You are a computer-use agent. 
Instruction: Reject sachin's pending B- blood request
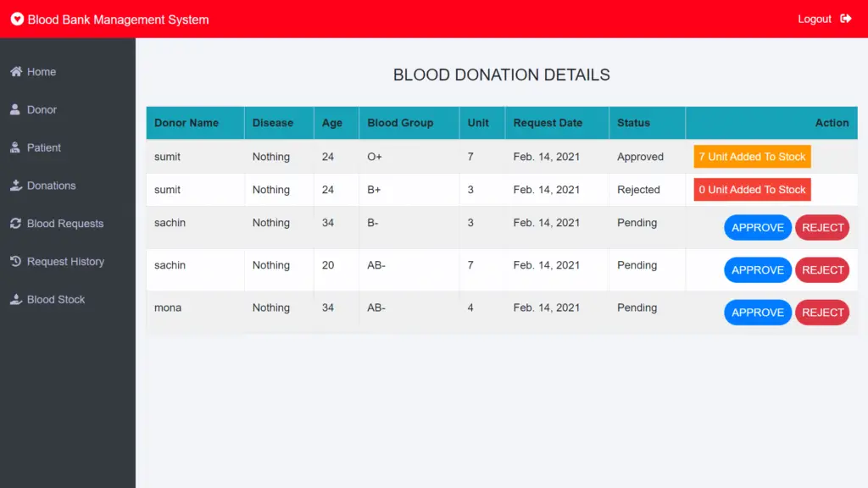click(x=821, y=227)
